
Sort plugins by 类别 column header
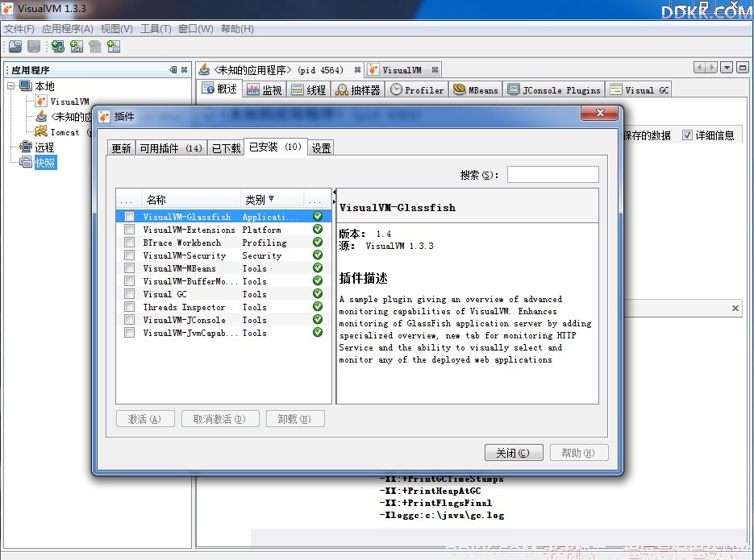click(x=272, y=199)
